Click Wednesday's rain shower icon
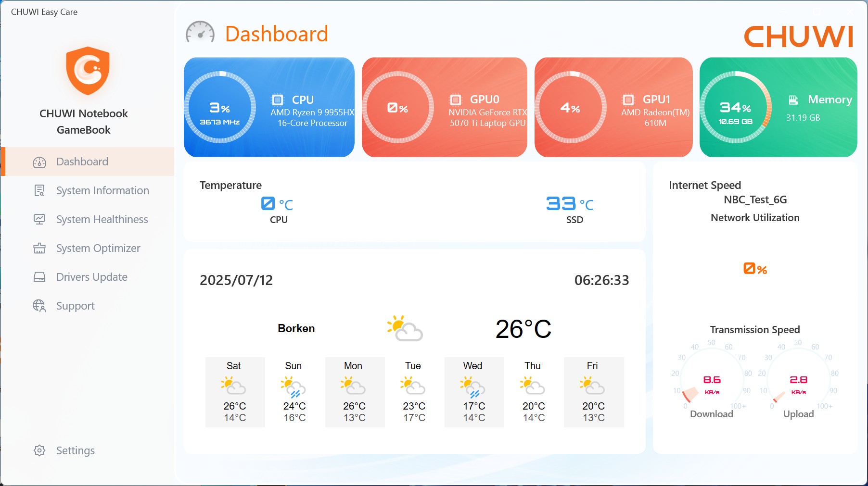Screen dimensions: 868x486 tap(472, 387)
